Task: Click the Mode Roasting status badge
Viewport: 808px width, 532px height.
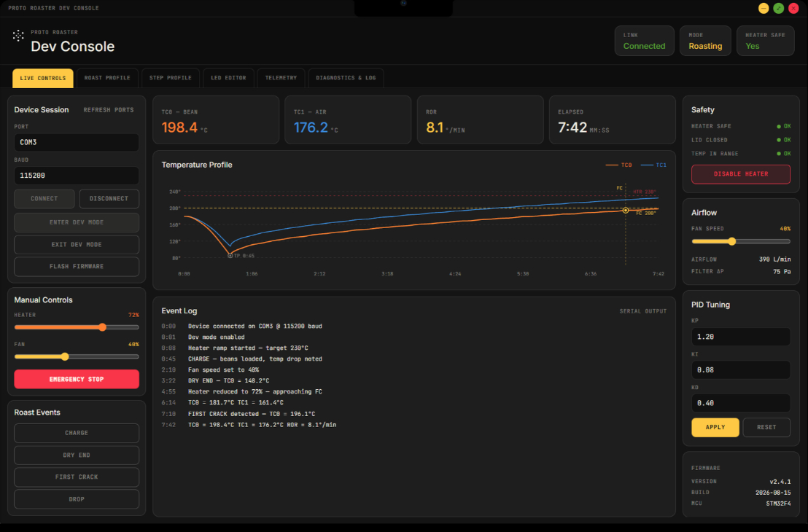Action: (705, 41)
